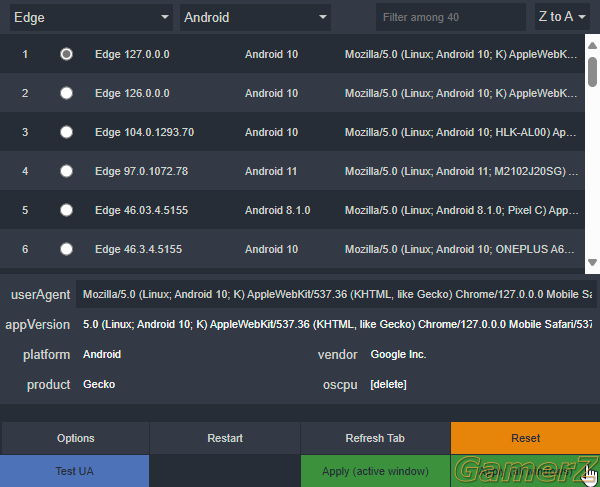Screen dimensions: 600x487
Task: Open the Options button
Action: (x=75, y=438)
